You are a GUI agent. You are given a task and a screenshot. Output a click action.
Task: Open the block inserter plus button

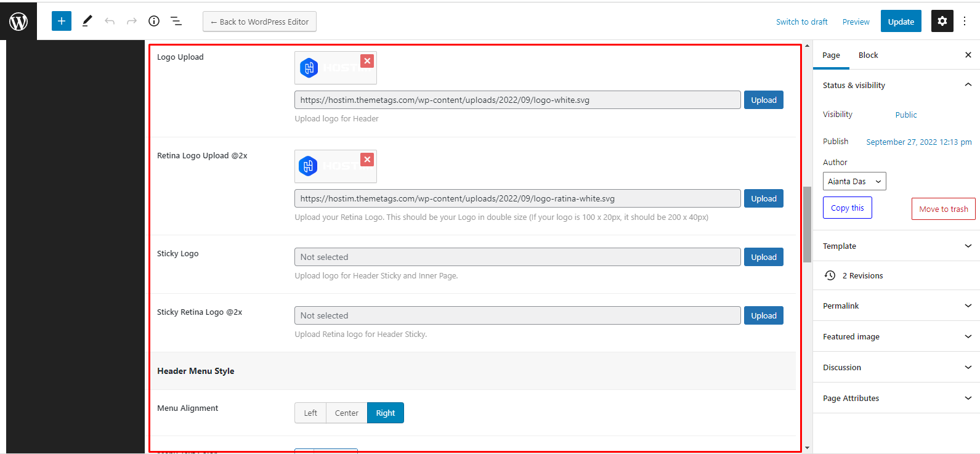coord(62,21)
